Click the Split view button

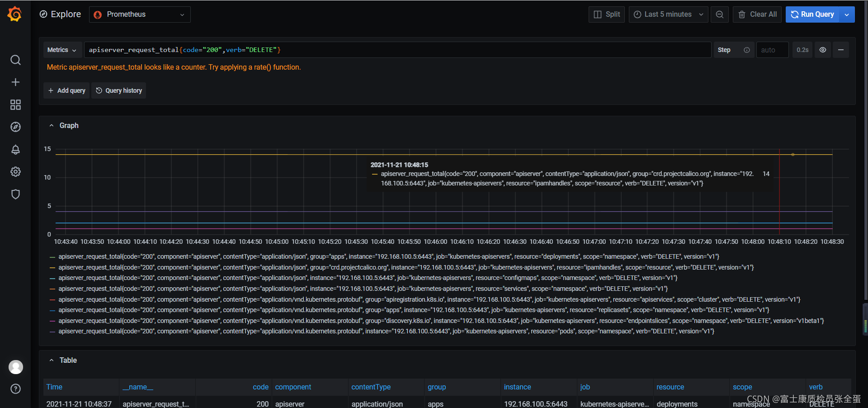coord(607,14)
